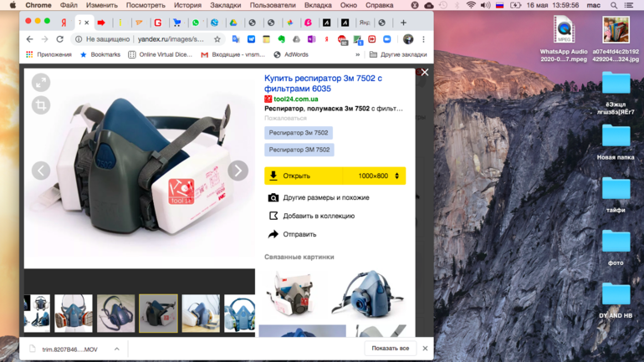Open the Вкладка menu
This screenshot has height=362, width=644.
(318, 5)
